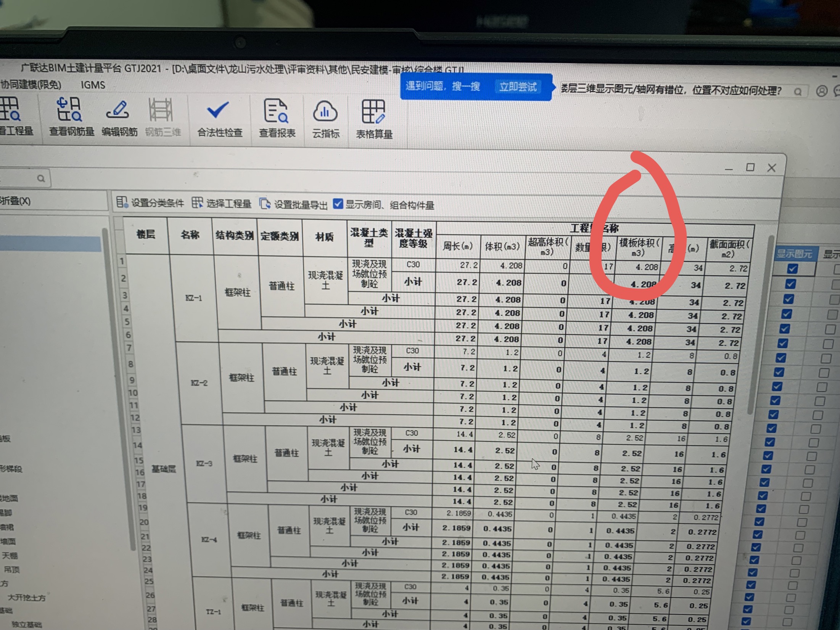Click the 选择工程量 icon
The image size is (840, 630).
click(x=197, y=203)
